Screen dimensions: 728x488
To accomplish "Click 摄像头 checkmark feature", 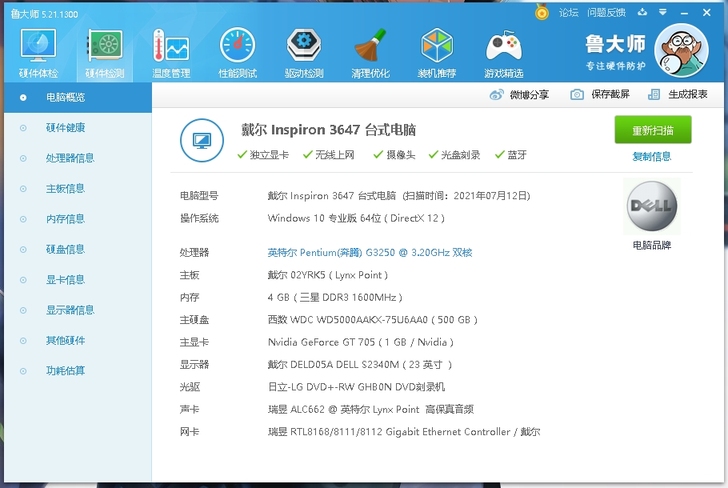I will [394, 155].
